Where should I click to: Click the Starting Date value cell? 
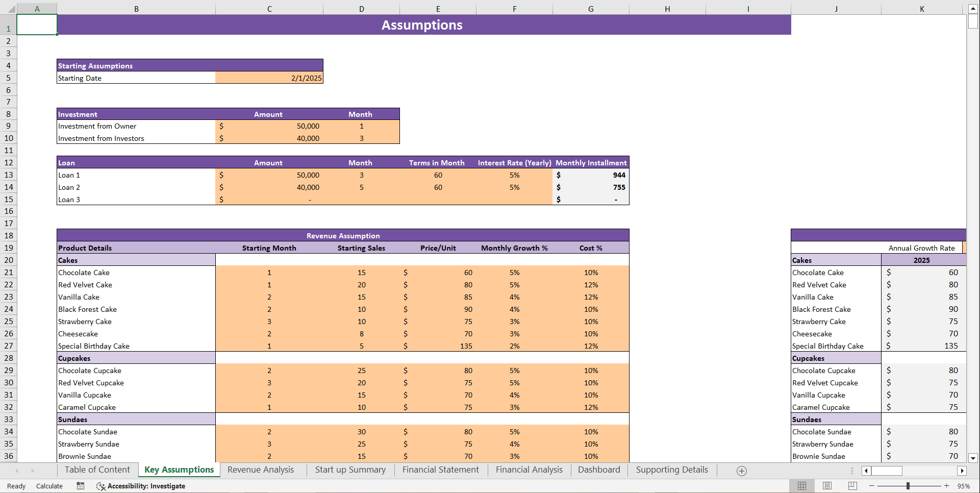point(269,78)
